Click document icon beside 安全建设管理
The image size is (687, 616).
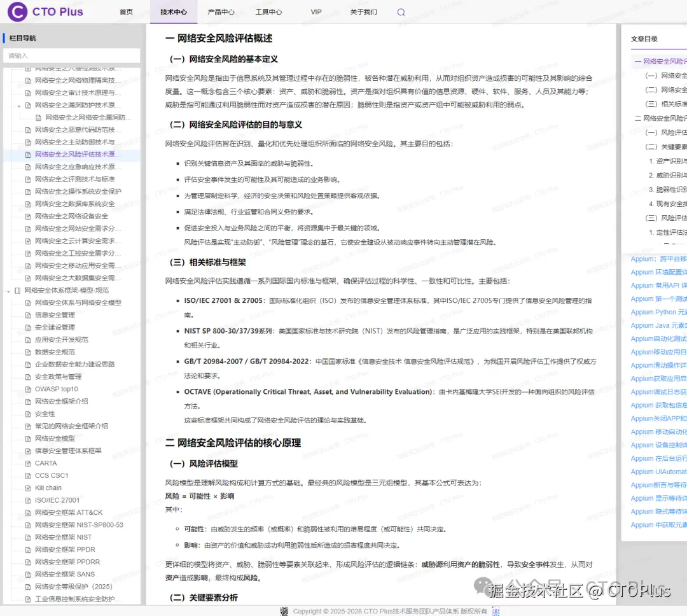tap(28, 328)
